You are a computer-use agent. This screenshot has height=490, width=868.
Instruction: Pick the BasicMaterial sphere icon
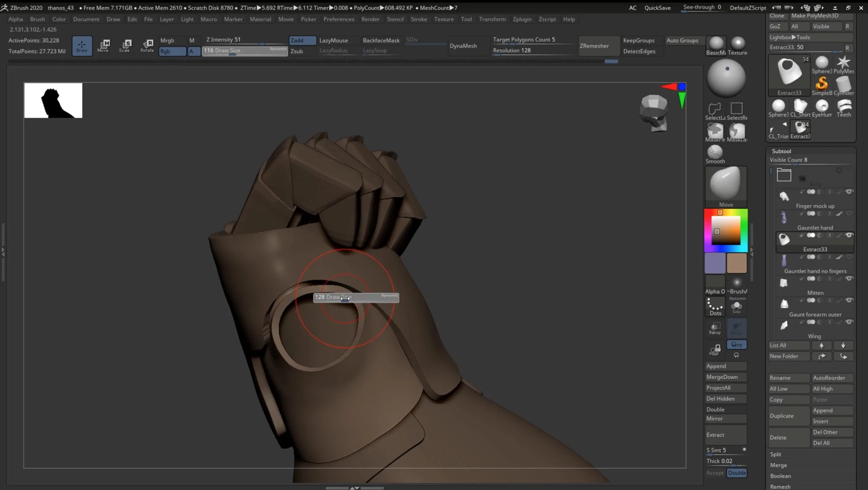tap(716, 46)
